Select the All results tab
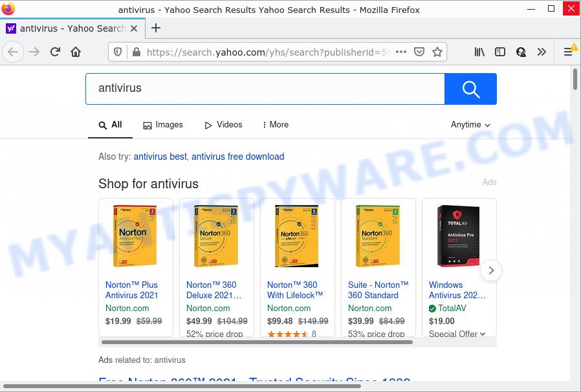Screen dimensions: 581x392 pyautogui.click(x=110, y=125)
